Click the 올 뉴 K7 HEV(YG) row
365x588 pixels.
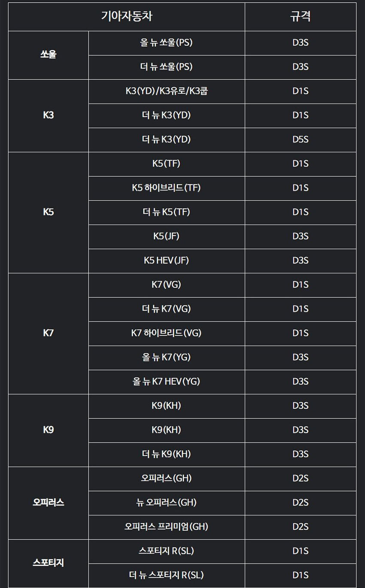point(166,381)
